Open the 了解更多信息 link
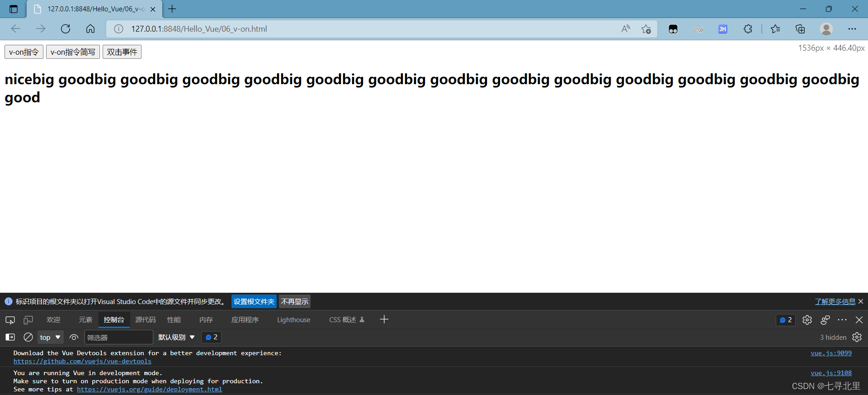 pyautogui.click(x=835, y=302)
